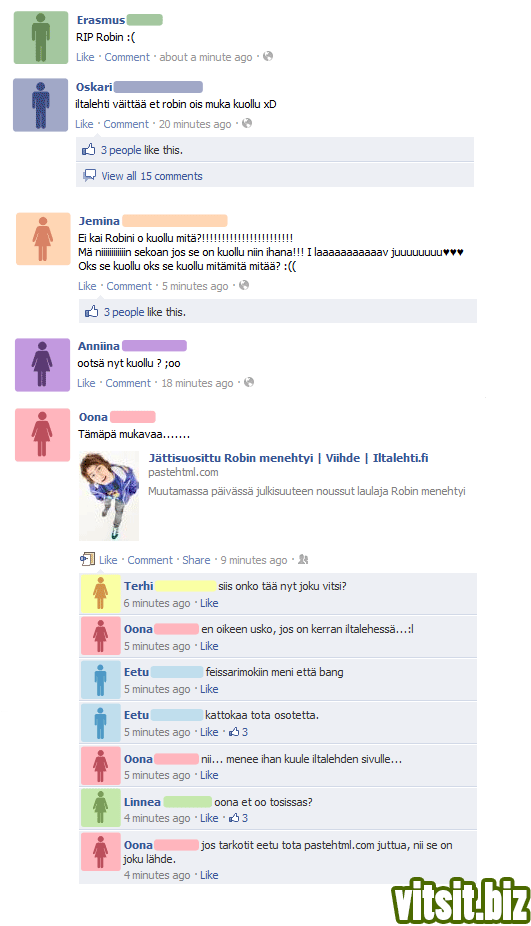The height and width of the screenshot is (926, 531).
Task: Like Terhi's comment
Action: point(209,603)
